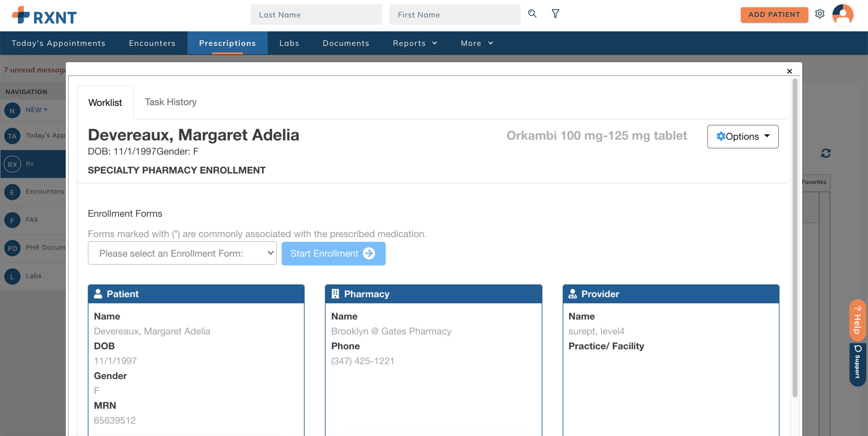The height and width of the screenshot is (436, 868).
Task: Open Documents in top menu
Action: tap(346, 43)
